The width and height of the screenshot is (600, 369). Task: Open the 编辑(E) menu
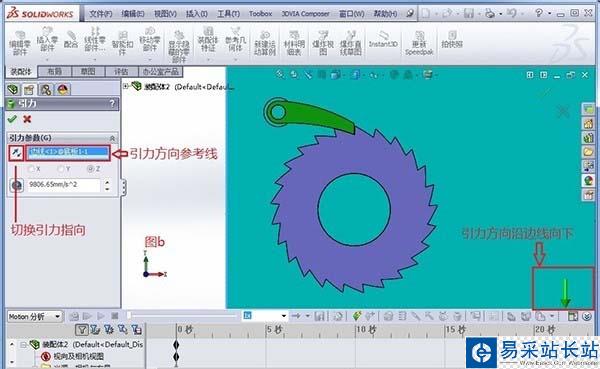(x=133, y=14)
